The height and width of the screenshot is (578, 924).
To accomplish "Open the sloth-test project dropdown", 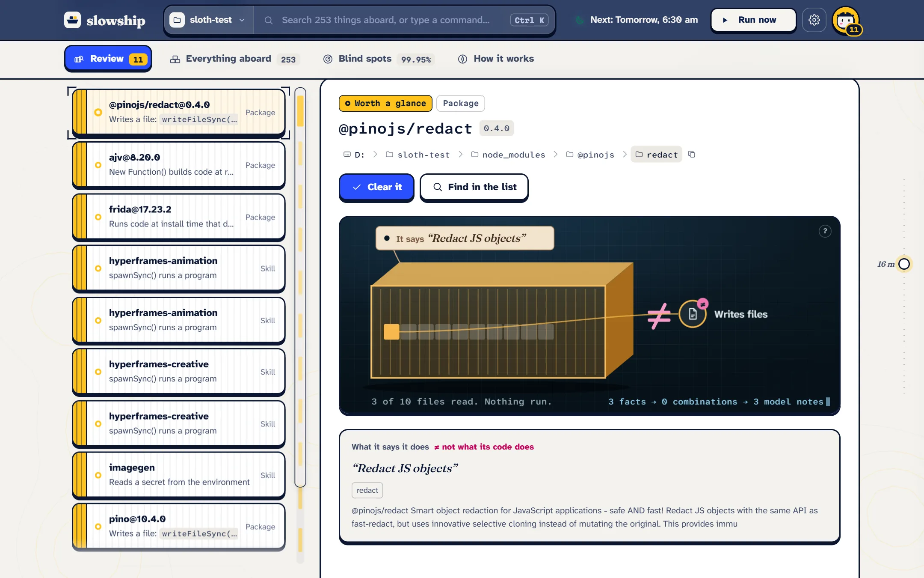I will point(209,20).
